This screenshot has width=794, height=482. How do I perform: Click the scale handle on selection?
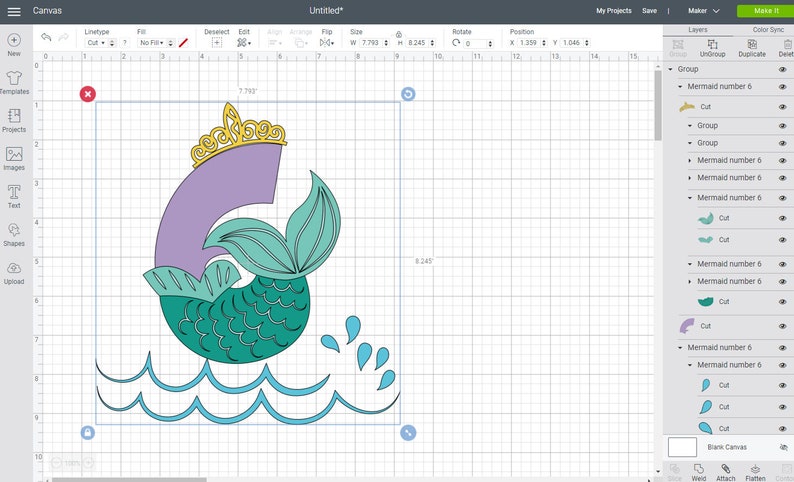tap(408, 433)
